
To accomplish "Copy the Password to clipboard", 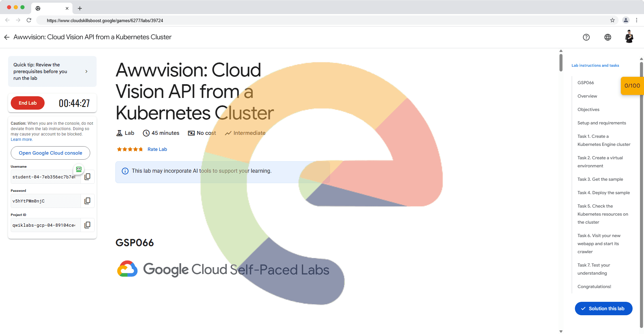I will pos(87,201).
